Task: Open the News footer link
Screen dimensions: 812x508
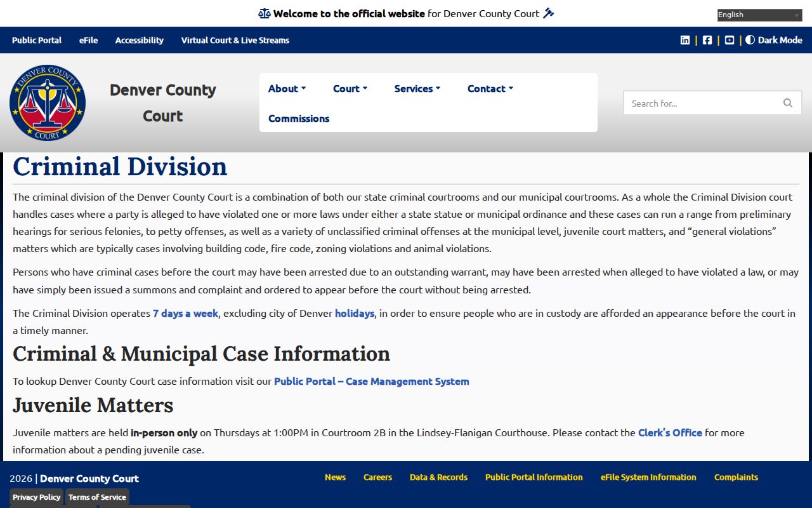Action: click(336, 478)
